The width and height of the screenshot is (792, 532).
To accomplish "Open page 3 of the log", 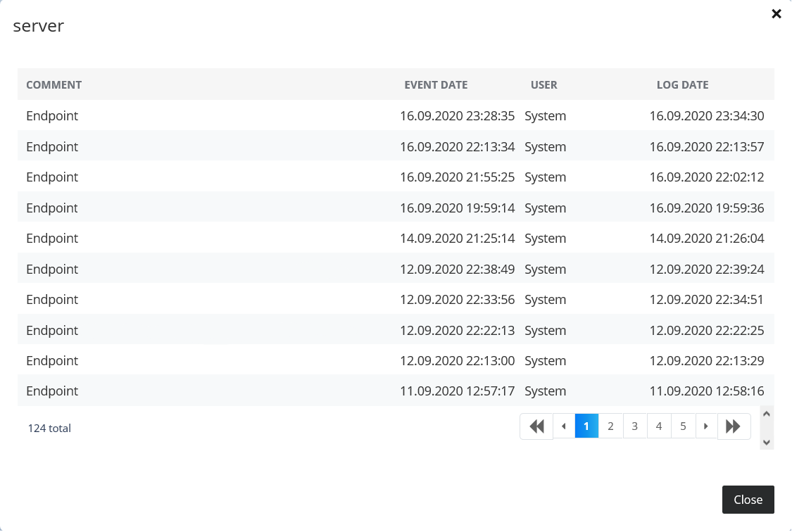I will 635,426.
